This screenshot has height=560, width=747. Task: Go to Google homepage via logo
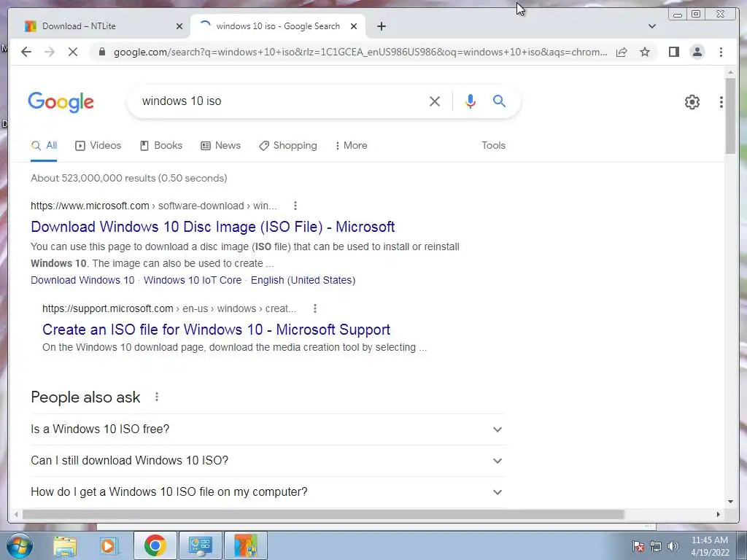tap(61, 102)
